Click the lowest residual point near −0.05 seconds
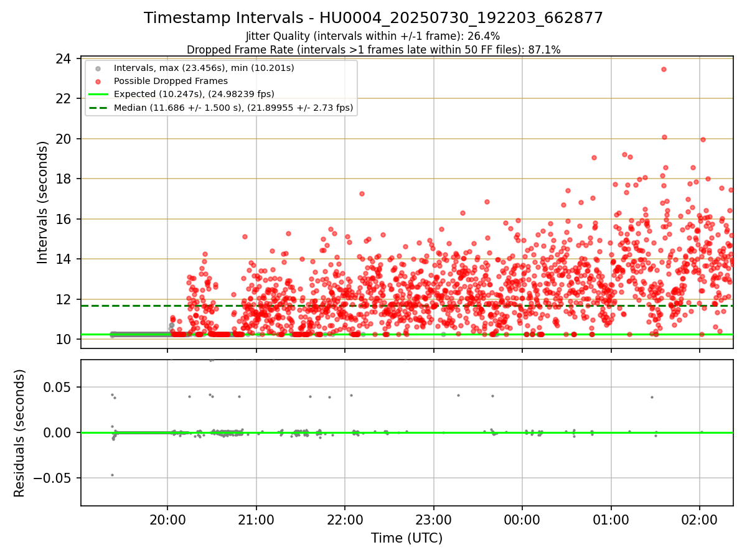Screen dimensions: 747x560 coord(112,475)
